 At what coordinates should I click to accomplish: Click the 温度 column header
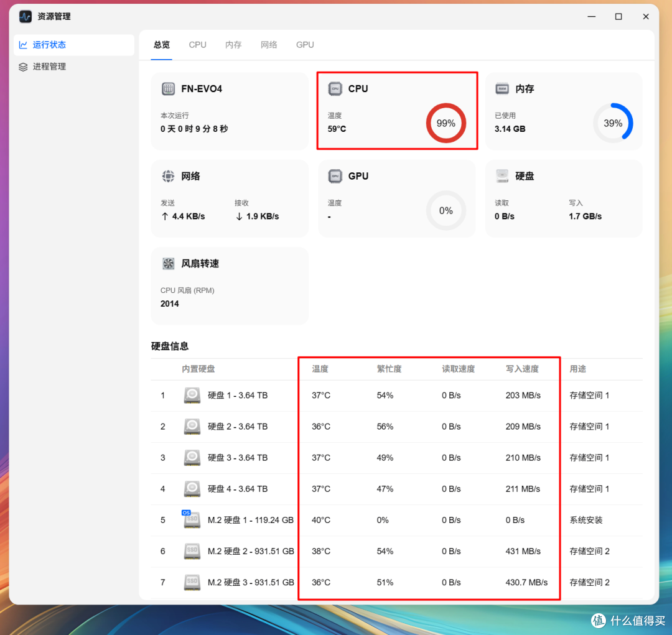[x=320, y=369]
